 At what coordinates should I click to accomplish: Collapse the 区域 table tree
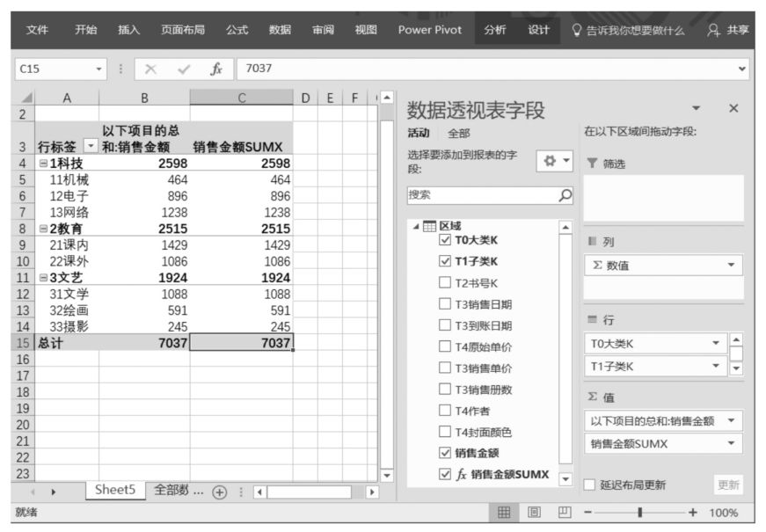pyautogui.click(x=416, y=227)
